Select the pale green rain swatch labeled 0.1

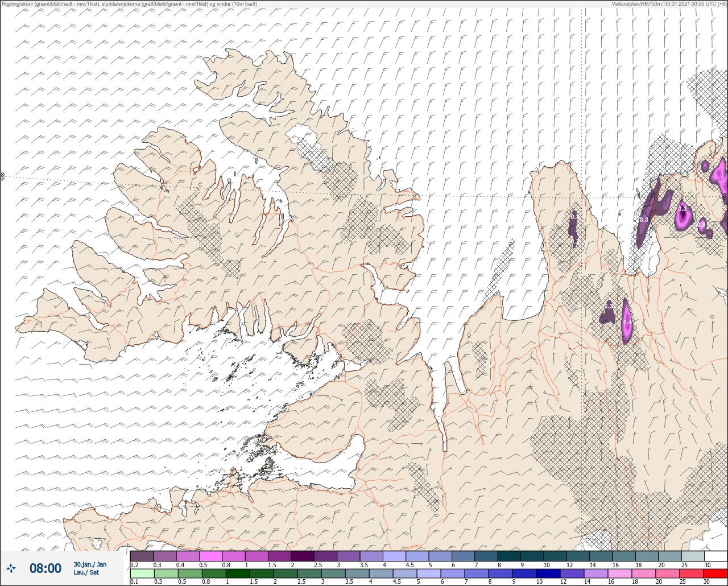pyautogui.click(x=142, y=573)
